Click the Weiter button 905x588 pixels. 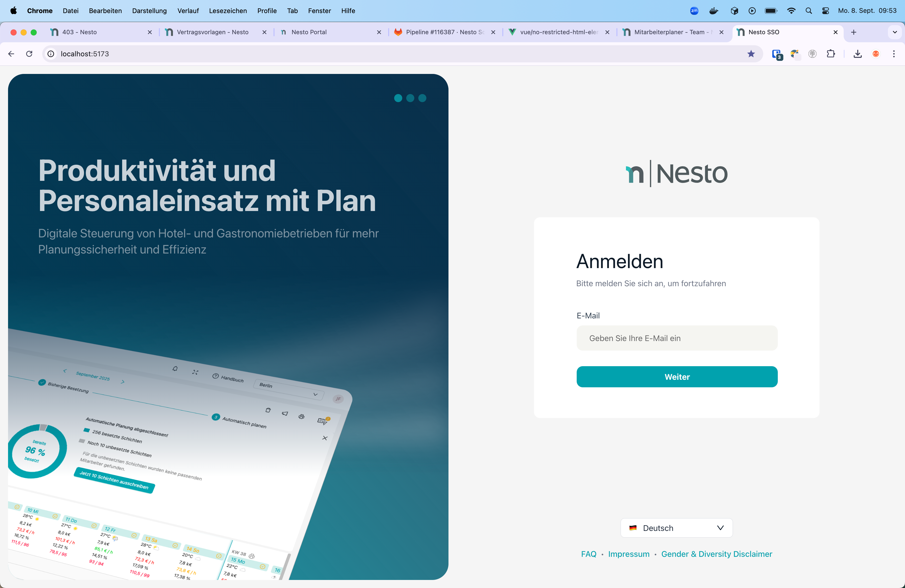click(676, 376)
